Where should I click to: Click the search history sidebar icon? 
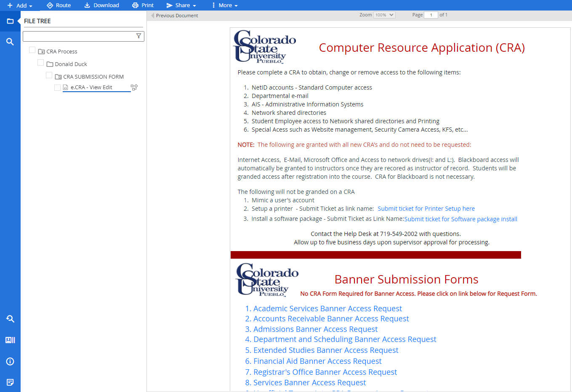click(x=10, y=319)
